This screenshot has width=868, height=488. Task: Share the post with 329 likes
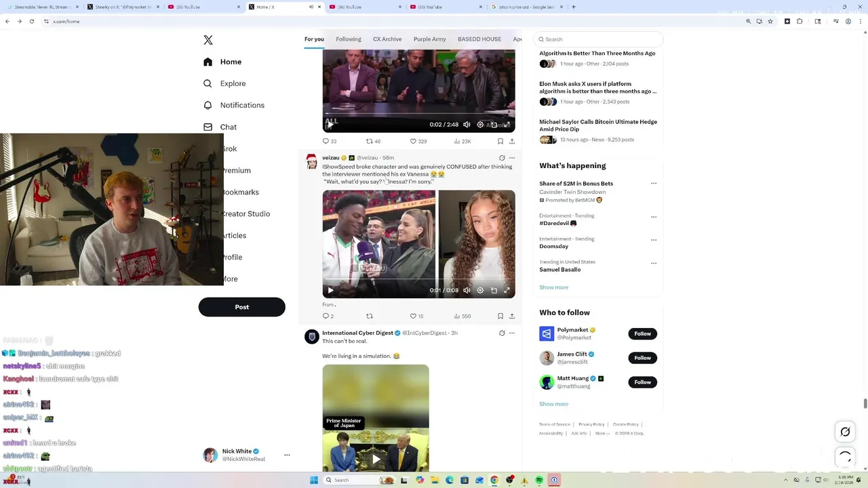click(512, 142)
